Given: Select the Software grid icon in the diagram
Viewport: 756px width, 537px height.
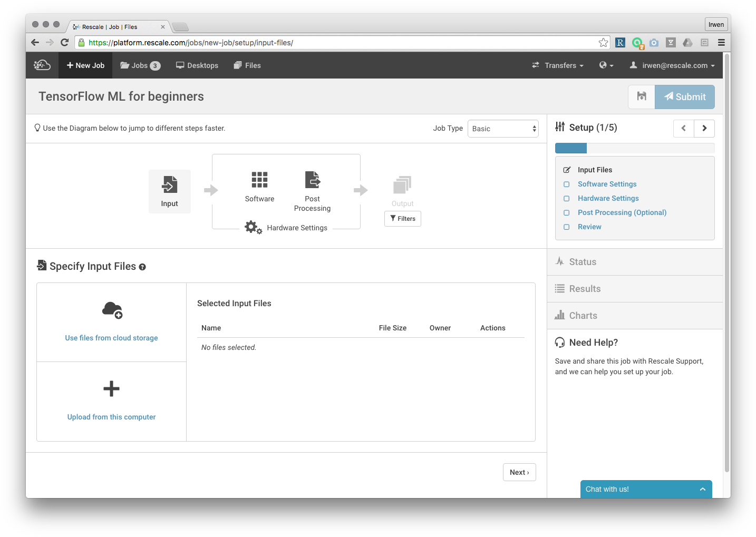Looking at the screenshot, I should (x=259, y=180).
